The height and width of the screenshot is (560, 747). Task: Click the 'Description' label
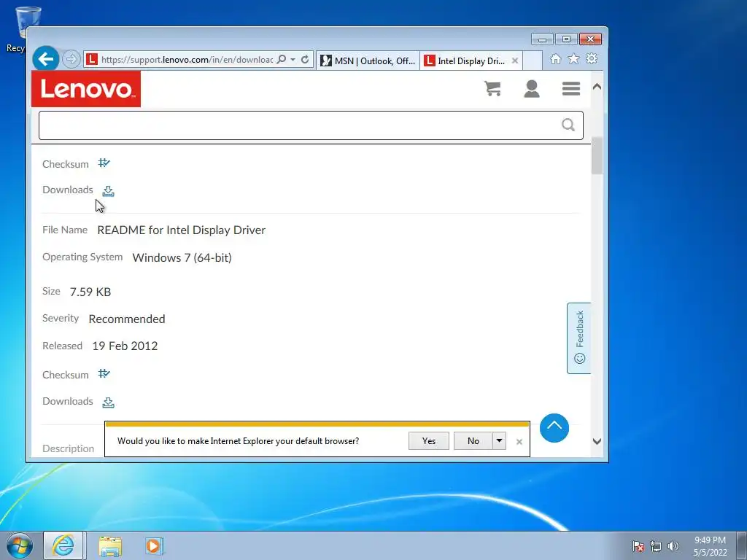click(68, 448)
